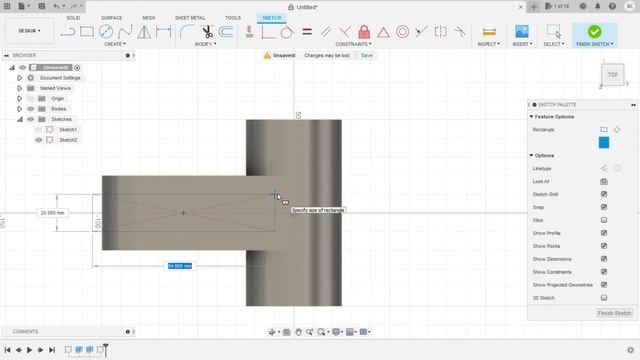640x360 pixels.
Task: Toggle Show Projected Geometries checkbox
Action: [604, 285]
